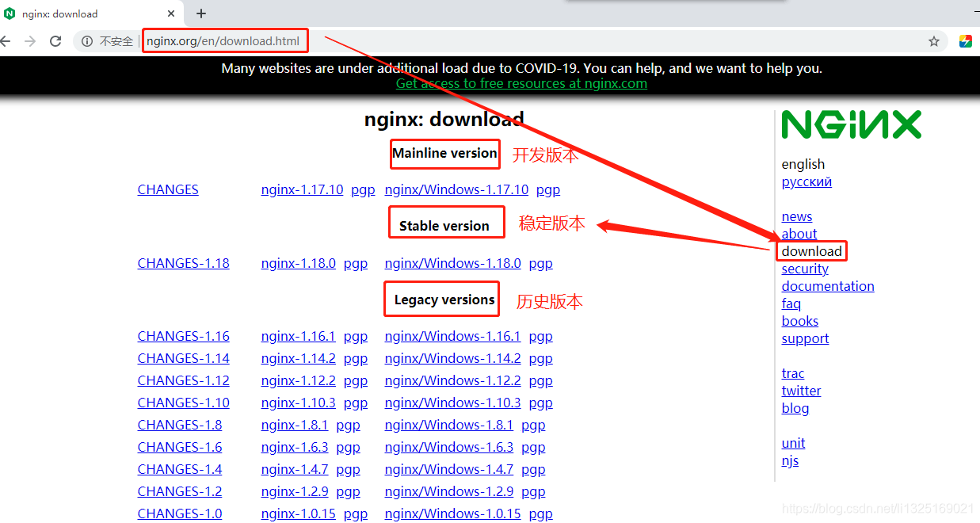Open CHANGES-1.4 link
The height and width of the screenshot is (523, 980).
point(180,469)
